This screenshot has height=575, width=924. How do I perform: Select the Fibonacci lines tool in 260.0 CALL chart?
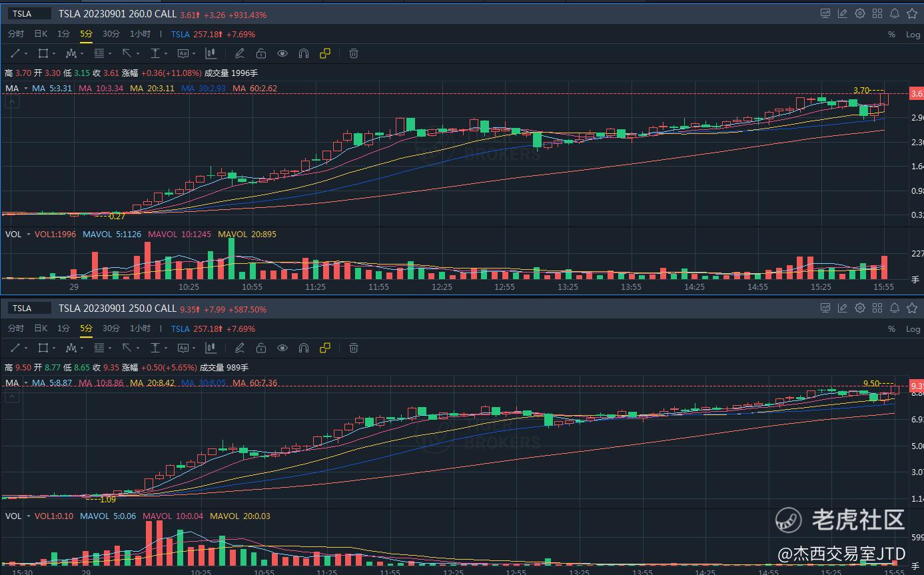pos(100,53)
